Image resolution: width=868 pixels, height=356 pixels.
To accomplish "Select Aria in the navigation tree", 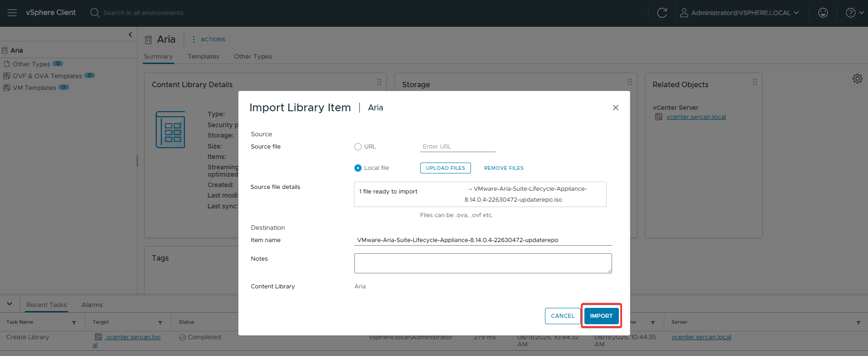I will (17, 50).
